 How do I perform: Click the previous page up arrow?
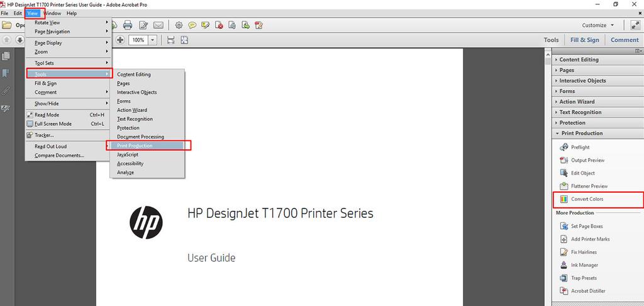(x=7, y=40)
